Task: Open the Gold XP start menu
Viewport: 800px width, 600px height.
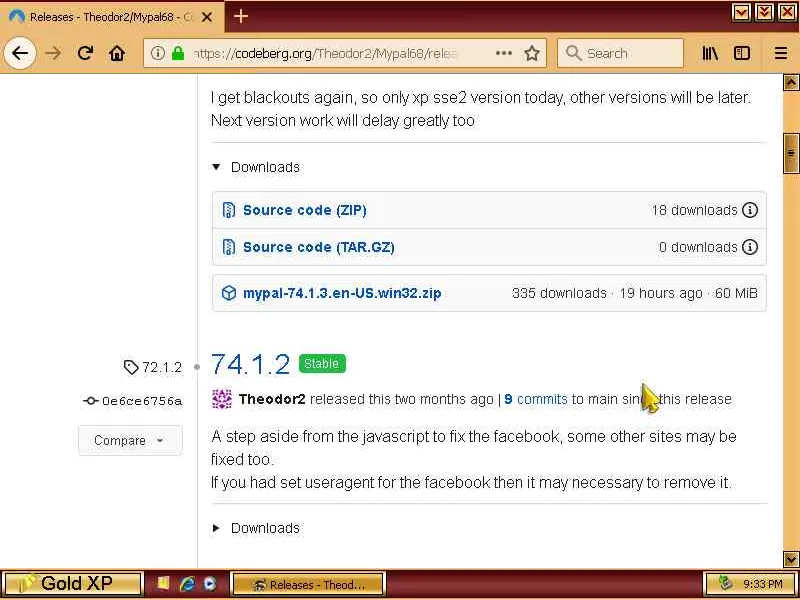Action: tap(72, 583)
